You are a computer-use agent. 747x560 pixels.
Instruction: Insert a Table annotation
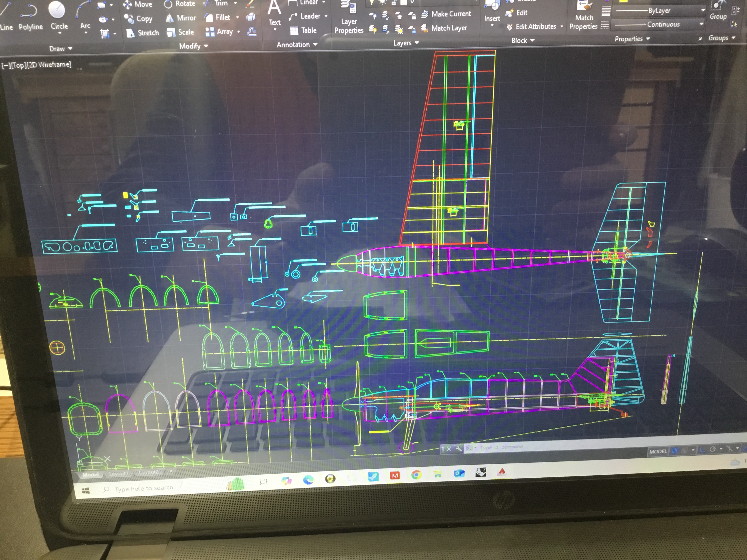coord(303,30)
